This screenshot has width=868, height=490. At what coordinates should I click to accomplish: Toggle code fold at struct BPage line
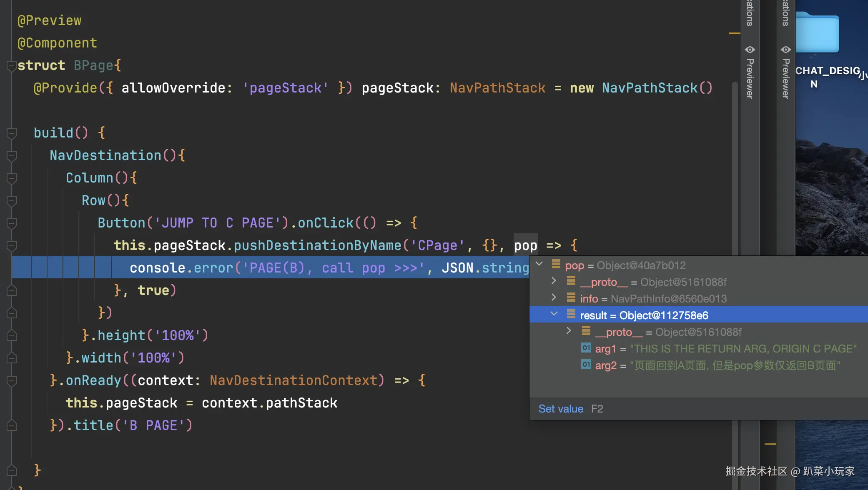(x=11, y=66)
